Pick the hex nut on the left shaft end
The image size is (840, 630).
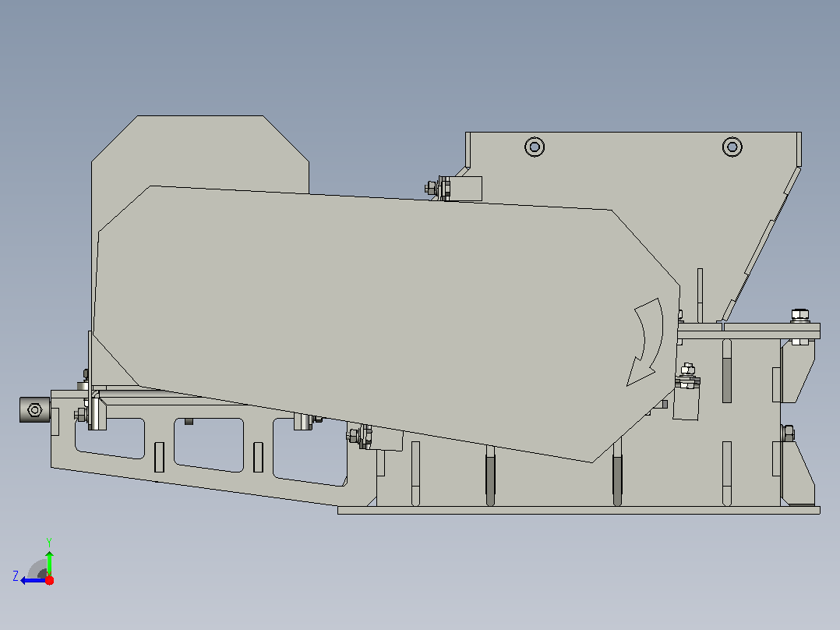click(35, 410)
